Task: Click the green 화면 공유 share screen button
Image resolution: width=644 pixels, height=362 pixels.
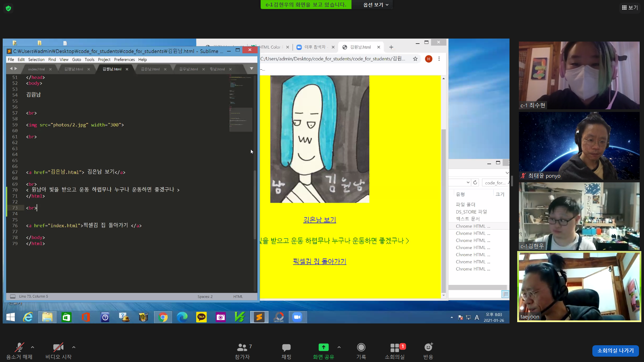Action: (323, 351)
